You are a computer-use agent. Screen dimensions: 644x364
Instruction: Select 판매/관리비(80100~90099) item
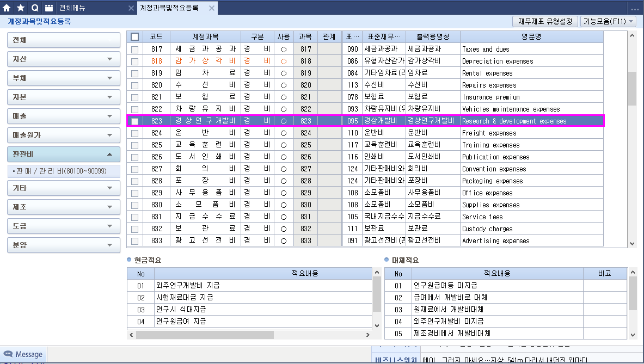pos(64,171)
